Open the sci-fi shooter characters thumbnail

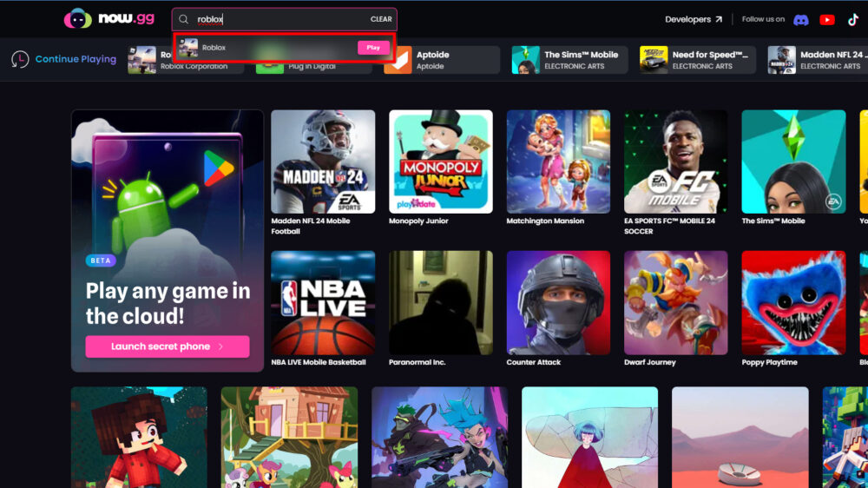point(439,438)
